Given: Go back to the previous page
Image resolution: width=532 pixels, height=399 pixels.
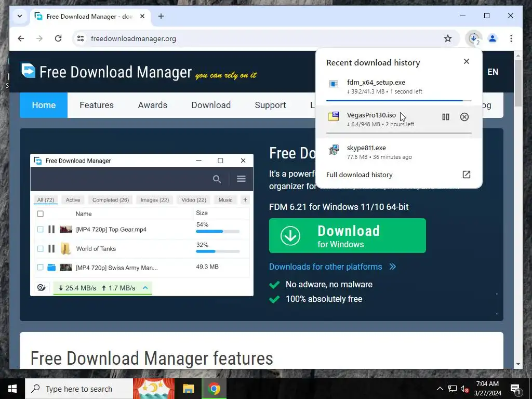Looking at the screenshot, I should click(21, 38).
